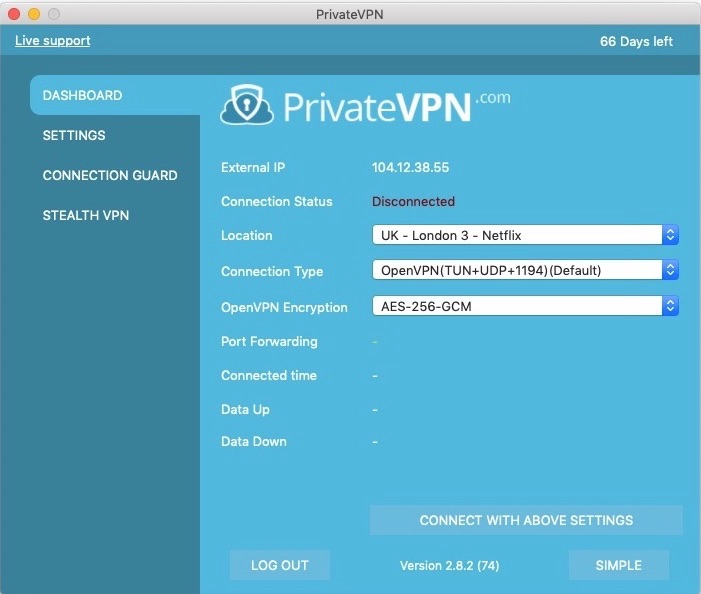Open the Live support link
Image resolution: width=701 pixels, height=594 pixels.
click(53, 41)
